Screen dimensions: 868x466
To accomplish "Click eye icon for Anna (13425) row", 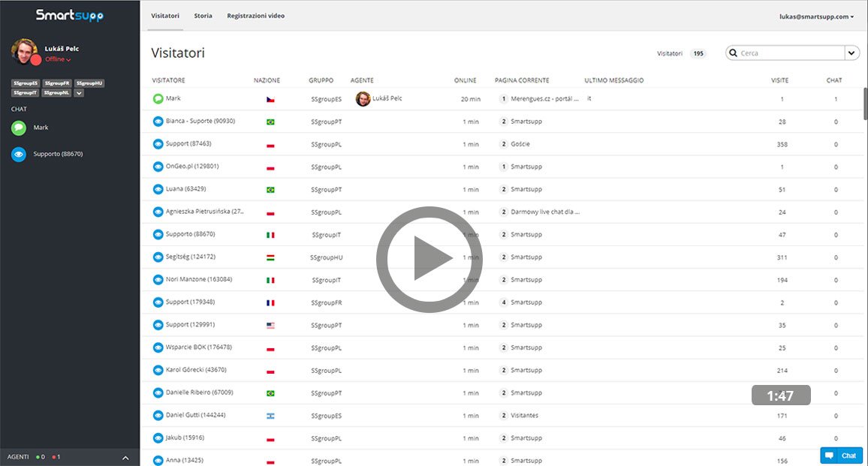I will point(158,461).
